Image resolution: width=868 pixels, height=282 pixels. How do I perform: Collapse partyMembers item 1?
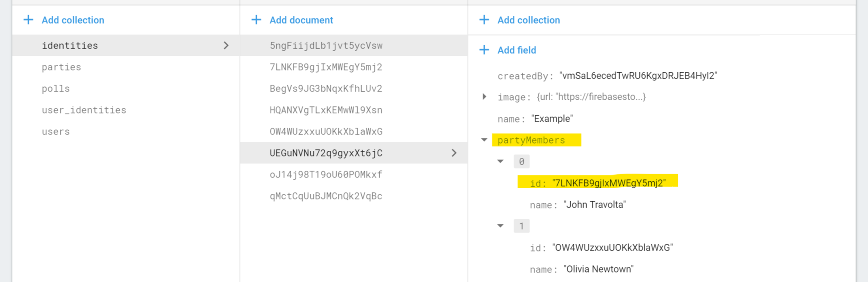[x=501, y=226]
